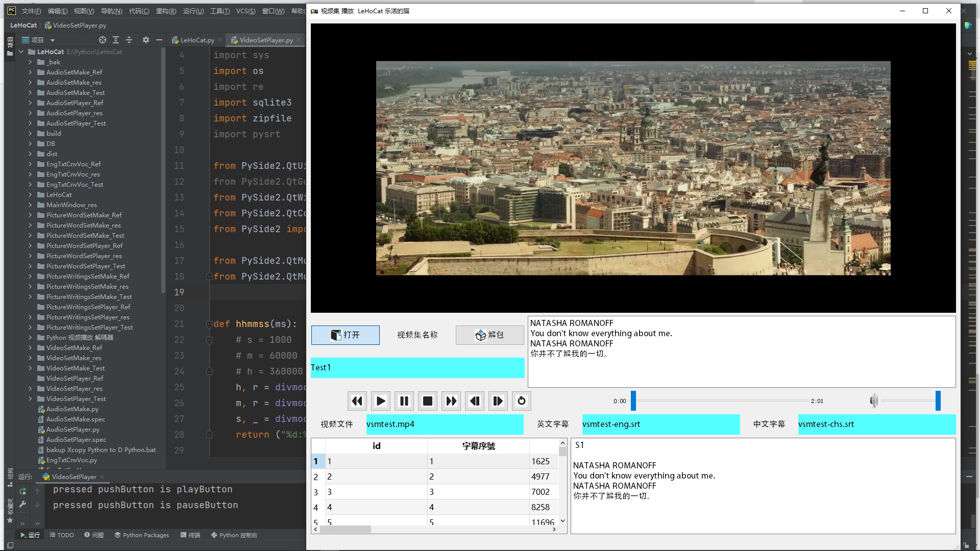Open the 项目 panel dropdown arrow

click(x=53, y=40)
